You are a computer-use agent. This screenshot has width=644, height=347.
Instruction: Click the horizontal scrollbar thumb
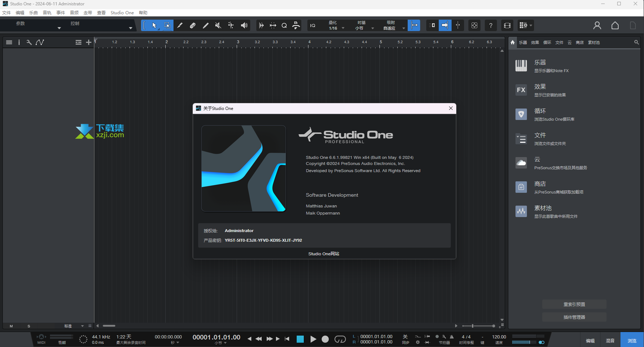pos(109,326)
